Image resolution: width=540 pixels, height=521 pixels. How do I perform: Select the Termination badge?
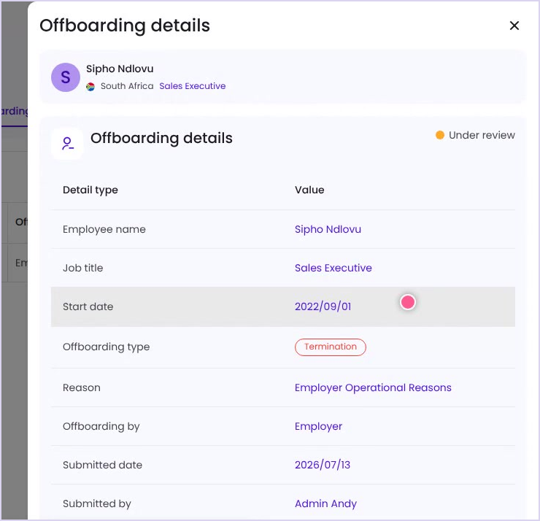[330, 347]
